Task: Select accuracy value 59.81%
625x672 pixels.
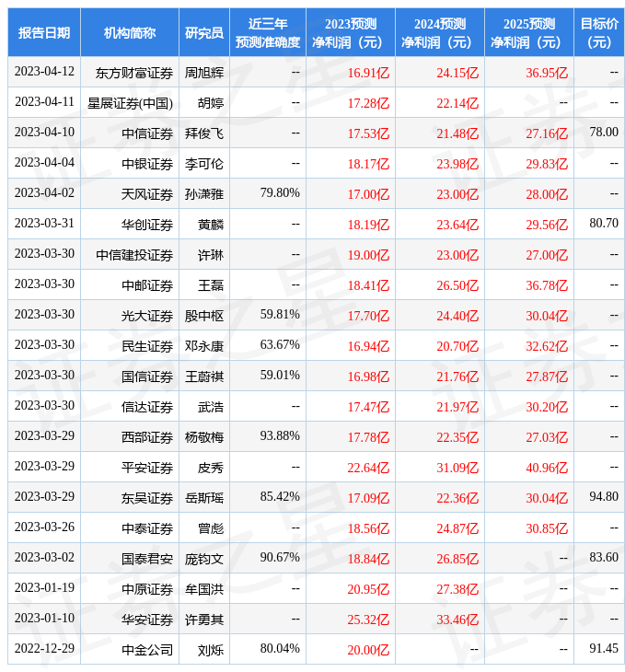Action: 280,315
